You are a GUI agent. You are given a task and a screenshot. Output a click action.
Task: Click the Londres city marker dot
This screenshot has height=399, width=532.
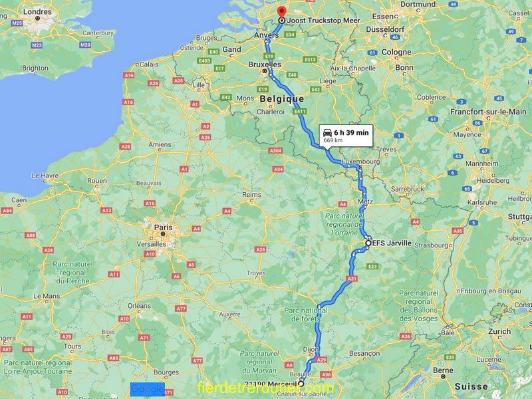pyautogui.click(x=38, y=19)
